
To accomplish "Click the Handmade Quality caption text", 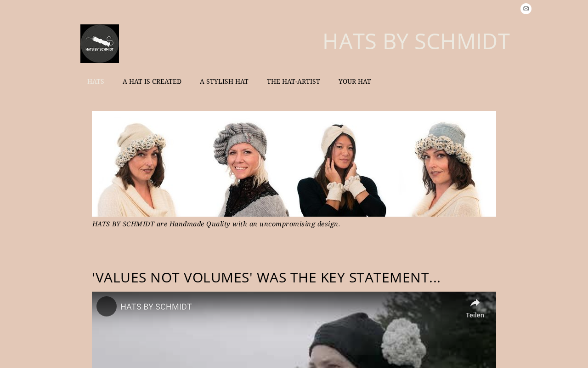I will pyautogui.click(x=216, y=224).
